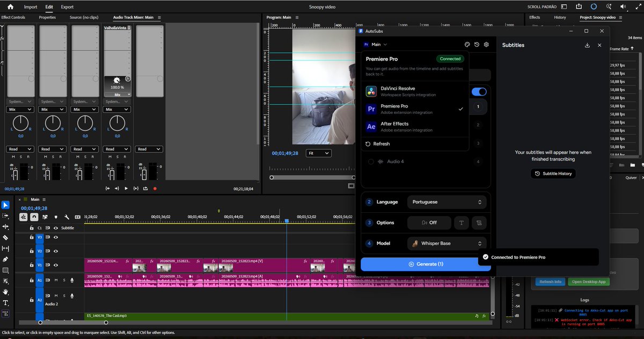Go to In point in mixer transport
This screenshot has width=644, height=339.
(108, 189)
